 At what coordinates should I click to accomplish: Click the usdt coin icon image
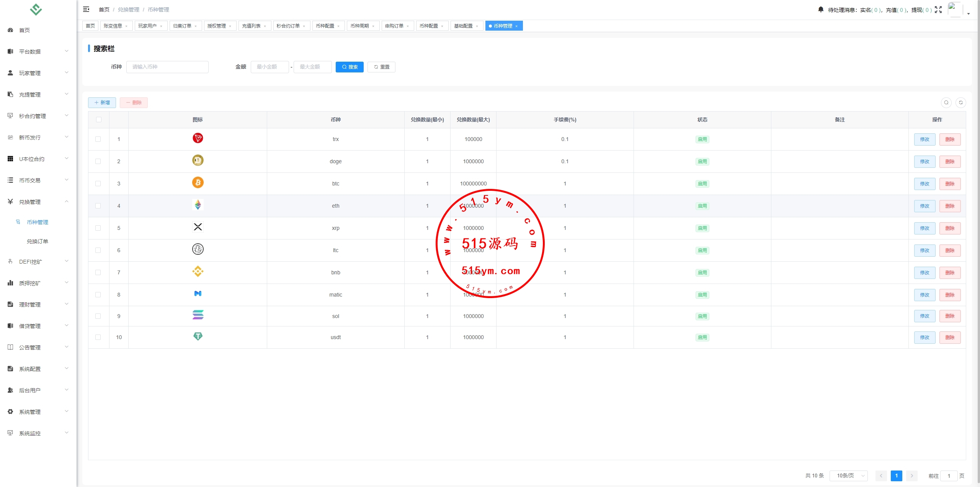tap(198, 336)
